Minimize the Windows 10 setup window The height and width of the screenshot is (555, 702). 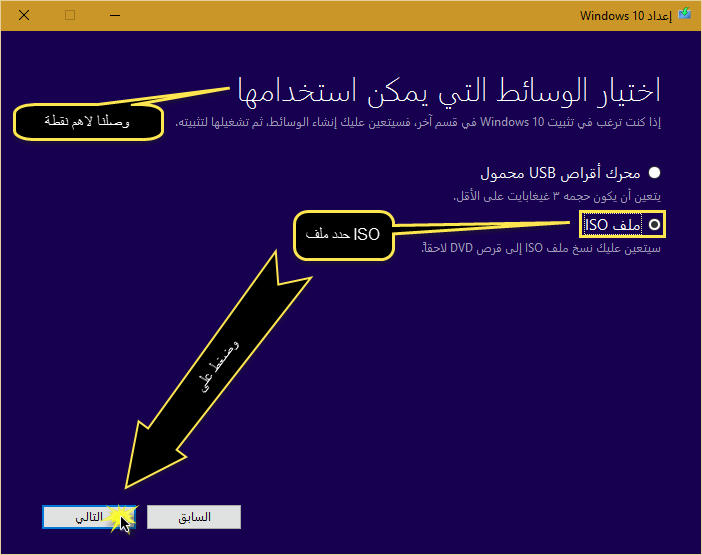pos(115,15)
